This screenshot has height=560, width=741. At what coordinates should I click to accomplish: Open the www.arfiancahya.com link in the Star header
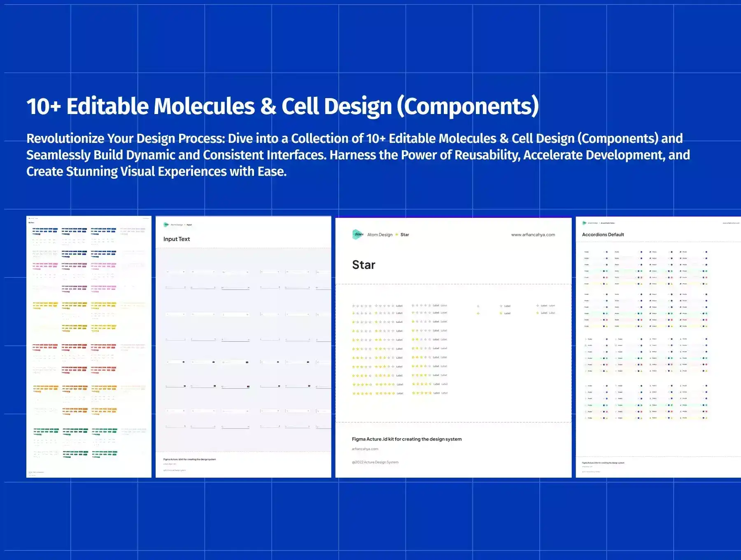click(x=533, y=235)
